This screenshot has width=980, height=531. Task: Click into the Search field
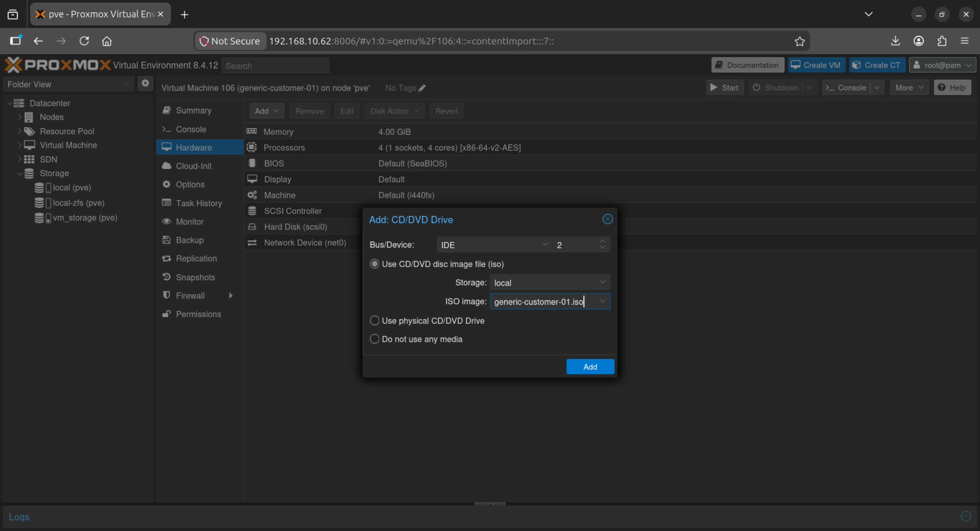pyautogui.click(x=275, y=65)
